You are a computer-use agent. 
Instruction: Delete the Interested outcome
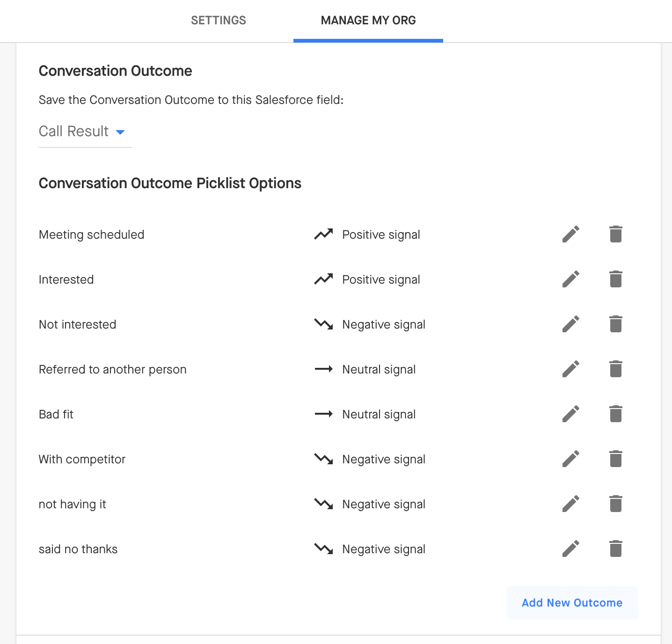pyautogui.click(x=616, y=279)
